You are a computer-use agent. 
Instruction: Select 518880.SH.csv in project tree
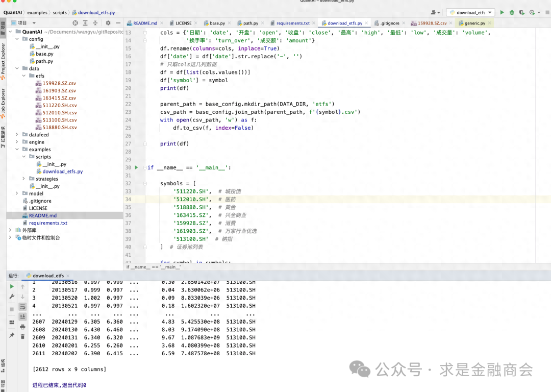click(60, 127)
